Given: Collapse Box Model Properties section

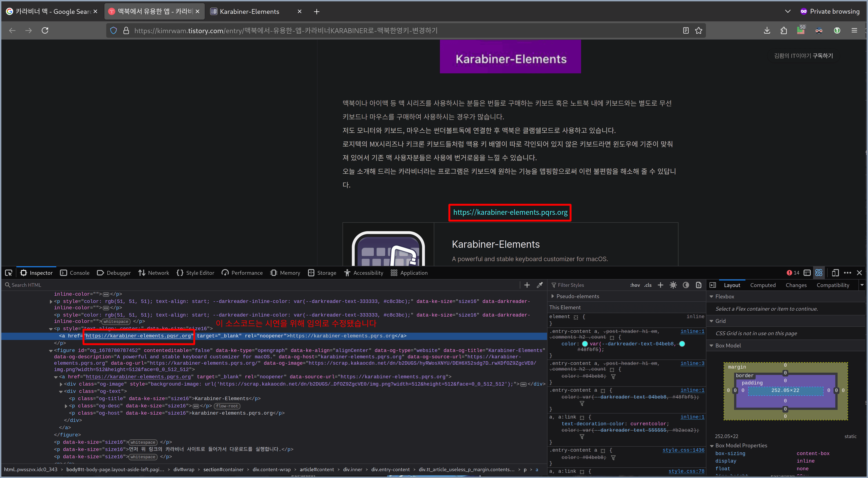Looking at the screenshot, I should 711,446.
